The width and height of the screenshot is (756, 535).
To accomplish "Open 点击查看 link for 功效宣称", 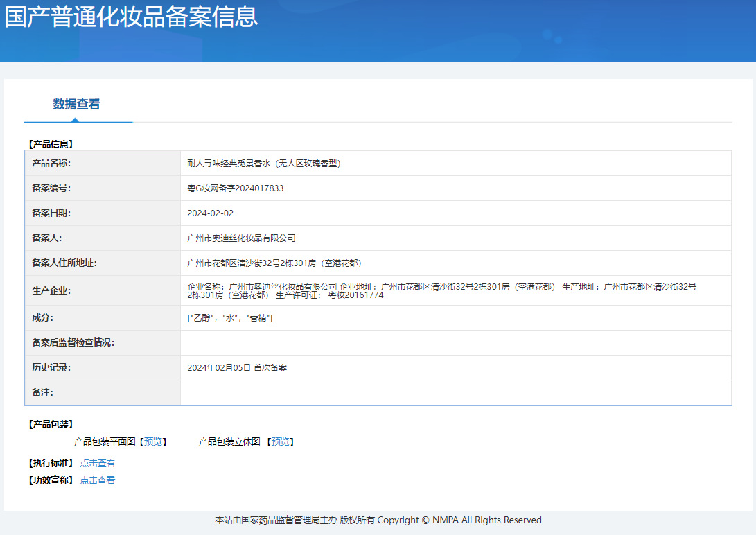I will (98, 480).
